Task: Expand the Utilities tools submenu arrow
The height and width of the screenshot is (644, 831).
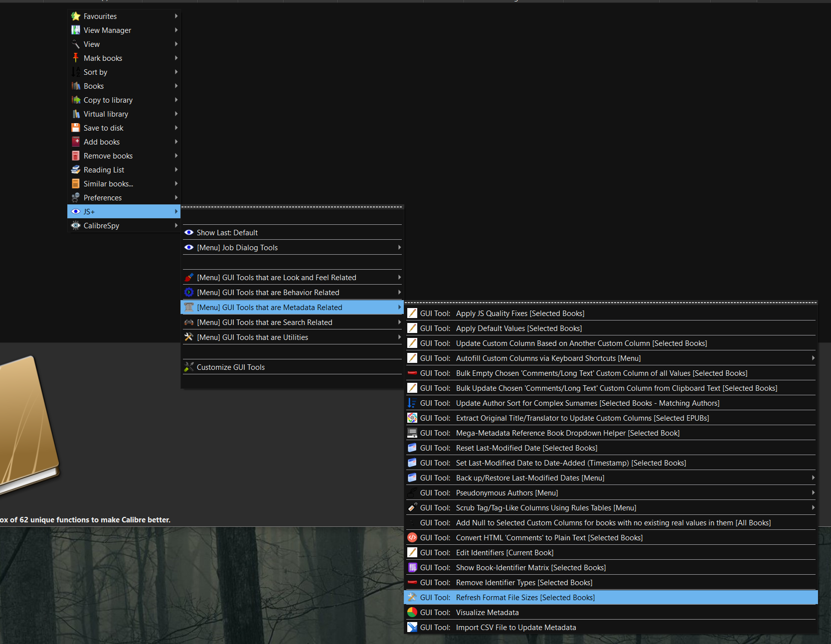Action: (x=399, y=337)
